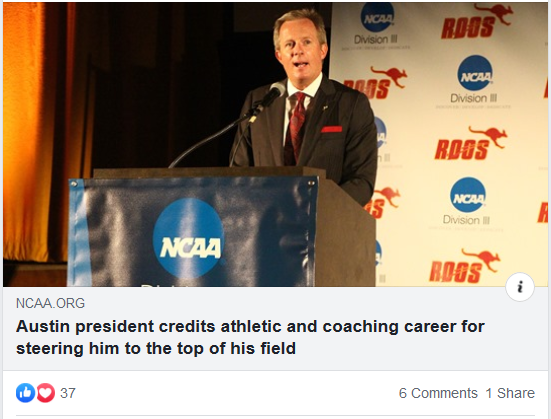Open the link info "i" icon
Screen dimensions: 551x419
tap(520, 287)
